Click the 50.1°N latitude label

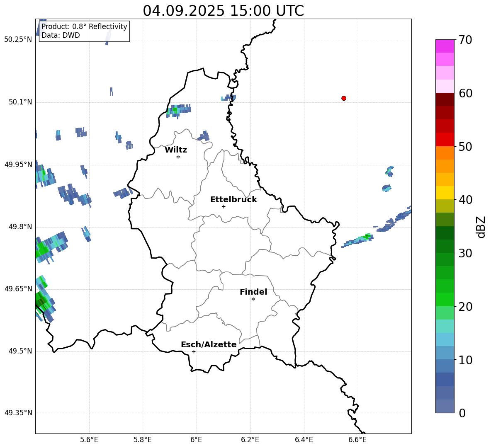coord(20,102)
